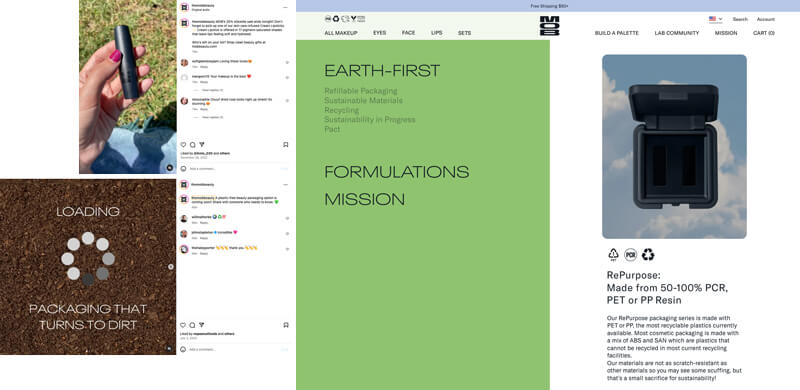This screenshot has width=800, height=390.
Task: Open the CART (0) link
Action: [764, 33]
